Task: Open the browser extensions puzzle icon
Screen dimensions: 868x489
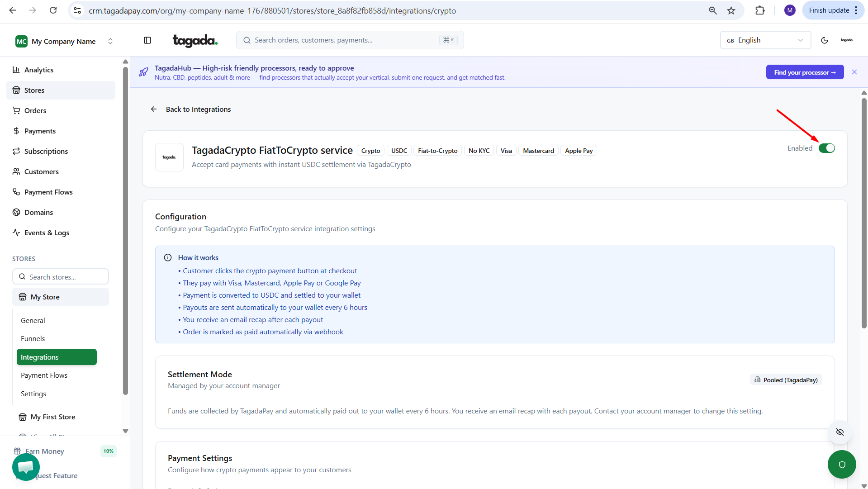Action: point(760,10)
